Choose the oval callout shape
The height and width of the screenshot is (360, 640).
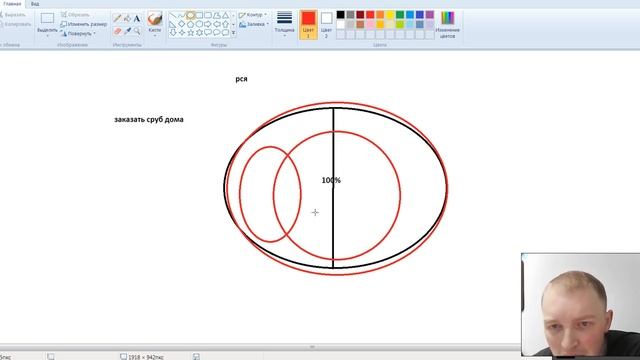(x=217, y=32)
